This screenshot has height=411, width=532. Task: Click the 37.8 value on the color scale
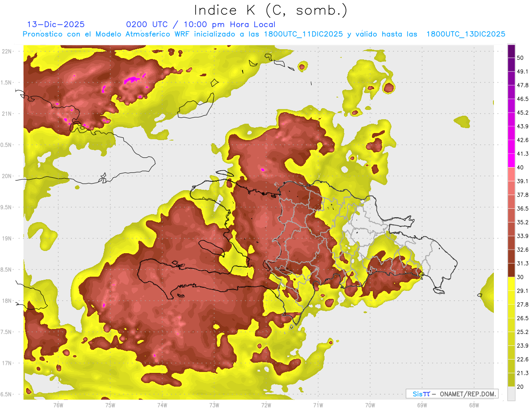522,195
